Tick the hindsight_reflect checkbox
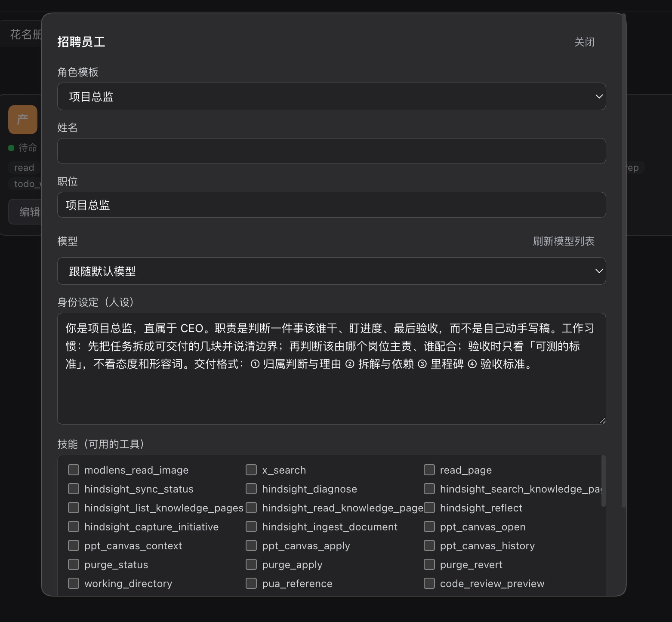The height and width of the screenshot is (622, 672). click(429, 508)
